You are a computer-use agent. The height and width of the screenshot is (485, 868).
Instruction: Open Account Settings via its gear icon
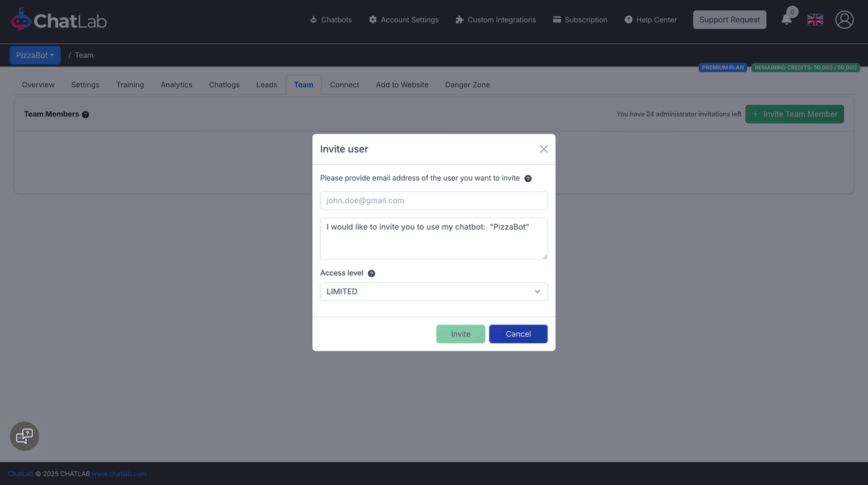tap(372, 20)
